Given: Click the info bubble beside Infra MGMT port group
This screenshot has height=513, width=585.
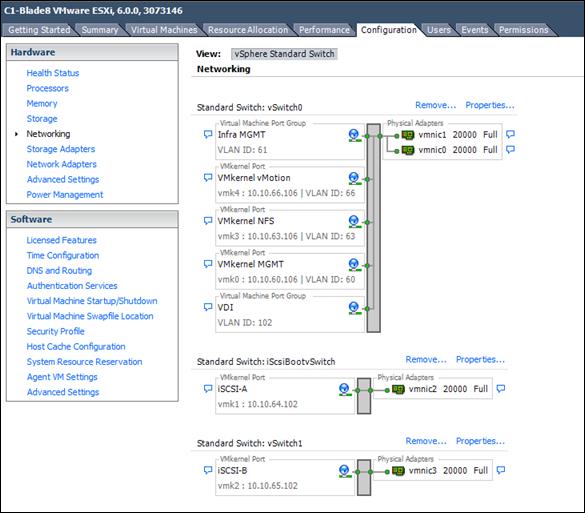Looking at the screenshot, I should click(x=208, y=134).
